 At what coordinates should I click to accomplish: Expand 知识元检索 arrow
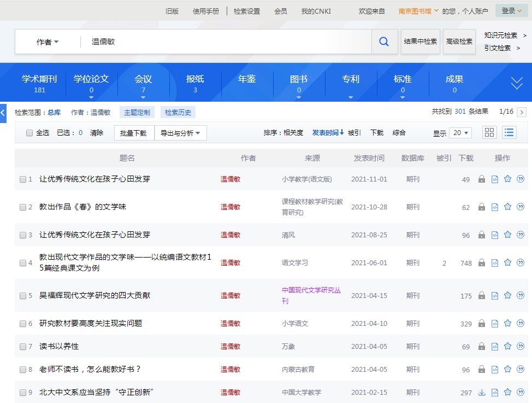coord(524,36)
